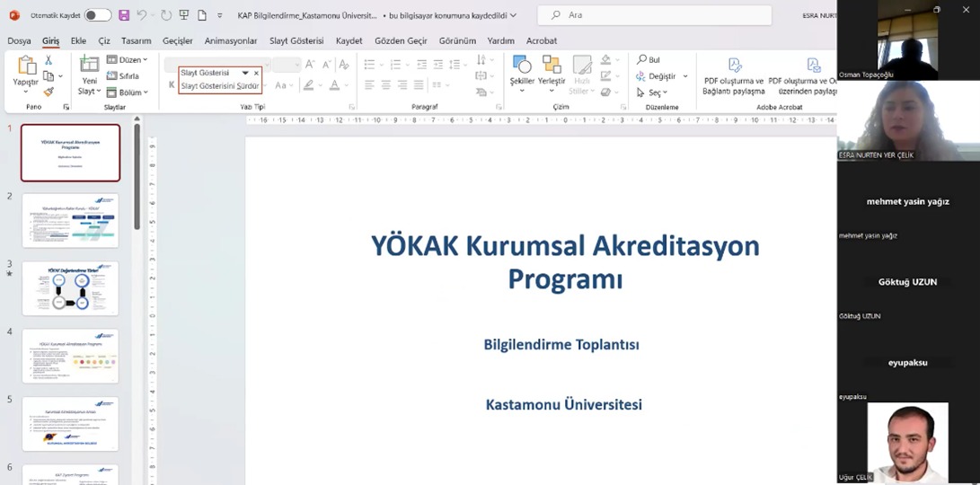Screen dimensions: 980x485
Task: Open the Tasarım tab
Action: point(137,40)
